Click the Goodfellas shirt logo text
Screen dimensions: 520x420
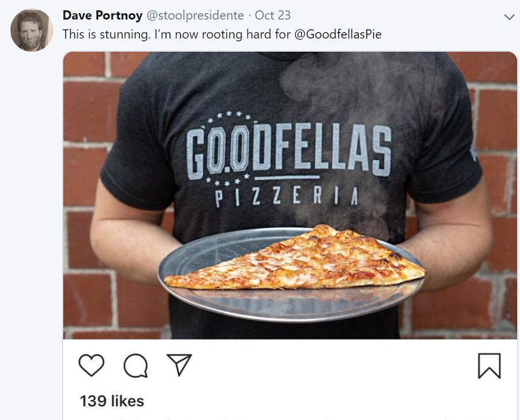pyautogui.click(x=288, y=152)
